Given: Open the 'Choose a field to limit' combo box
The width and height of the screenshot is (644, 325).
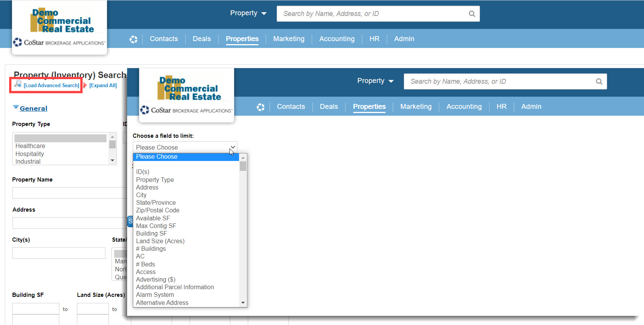Looking at the screenshot, I should (185, 147).
